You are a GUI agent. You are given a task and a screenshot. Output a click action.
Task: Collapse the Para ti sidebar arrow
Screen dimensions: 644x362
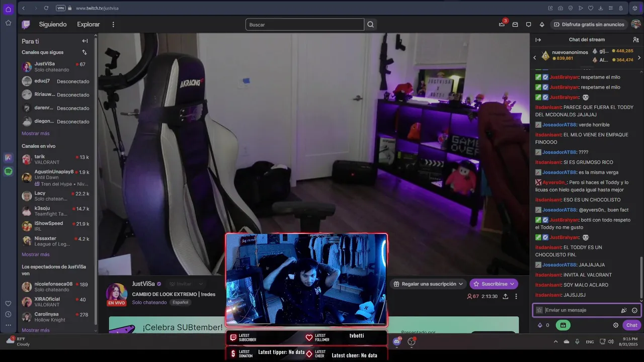click(85, 41)
